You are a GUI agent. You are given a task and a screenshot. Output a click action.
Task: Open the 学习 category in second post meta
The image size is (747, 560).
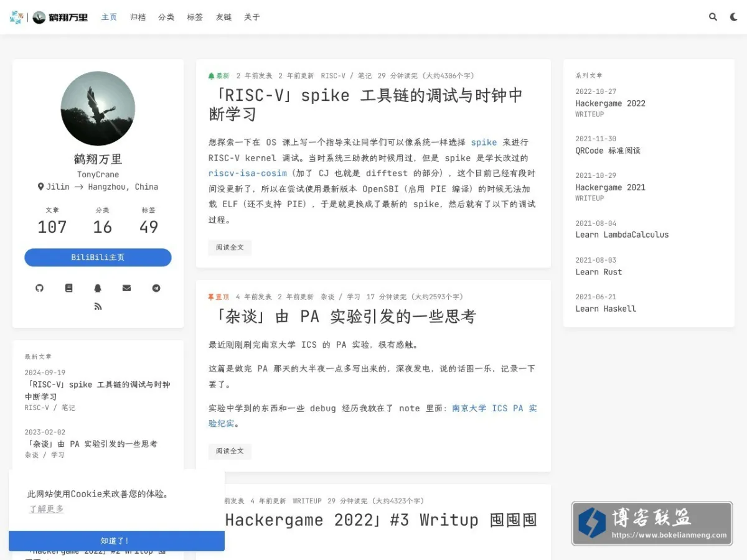(354, 297)
